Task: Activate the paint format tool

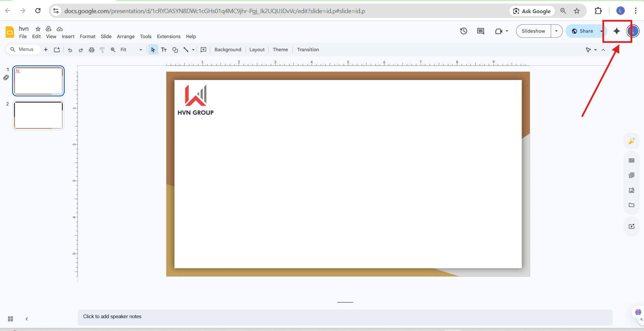Action: point(102,50)
